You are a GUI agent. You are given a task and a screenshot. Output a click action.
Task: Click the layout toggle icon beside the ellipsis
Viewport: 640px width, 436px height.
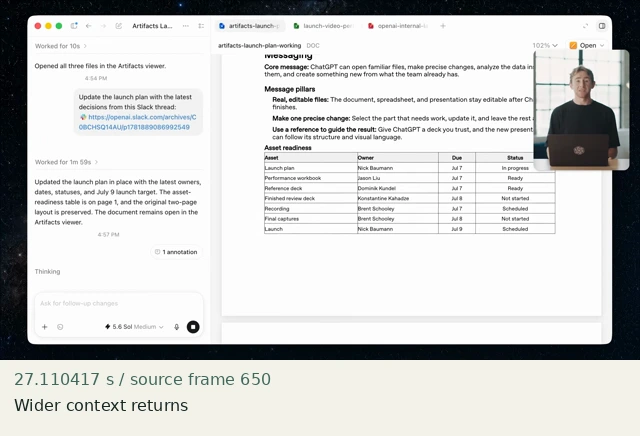tap(201, 26)
